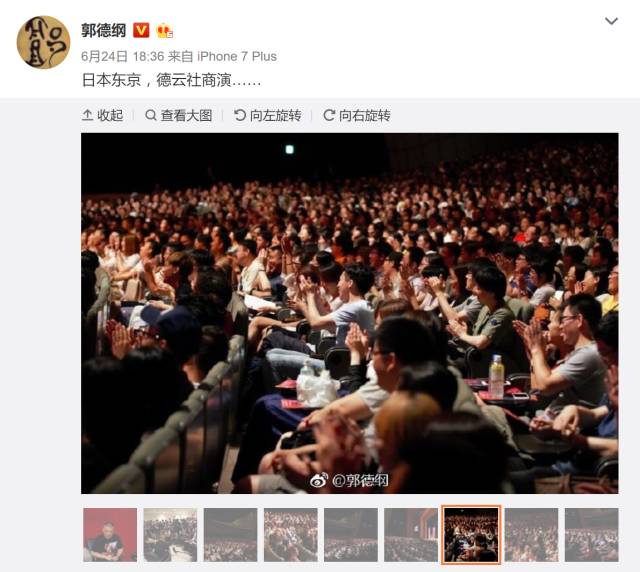This screenshot has height=572, width=640.
Task: Click the crown membership badge icon
Action: click(x=164, y=31)
